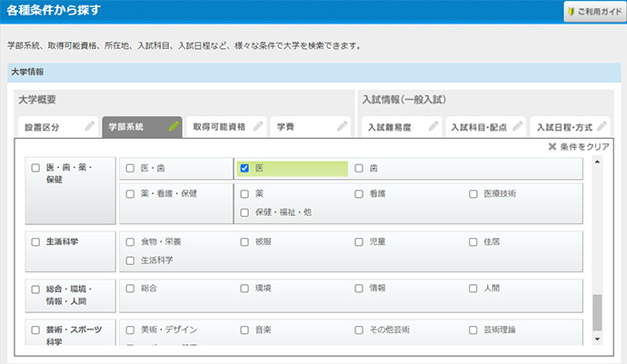Click the 入試情報(一般入試) group label
The height and width of the screenshot is (364, 627).
pos(403,100)
